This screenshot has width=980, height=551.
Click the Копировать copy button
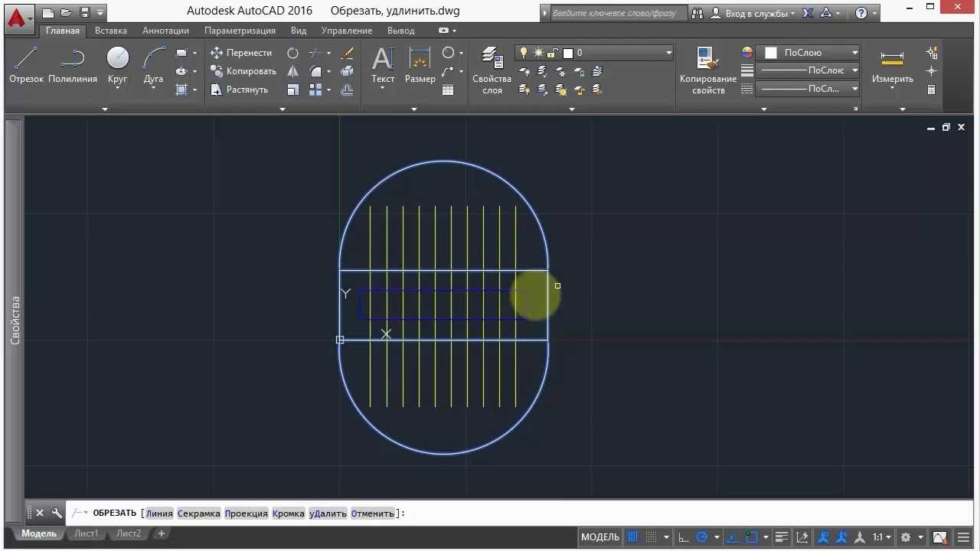coord(243,71)
